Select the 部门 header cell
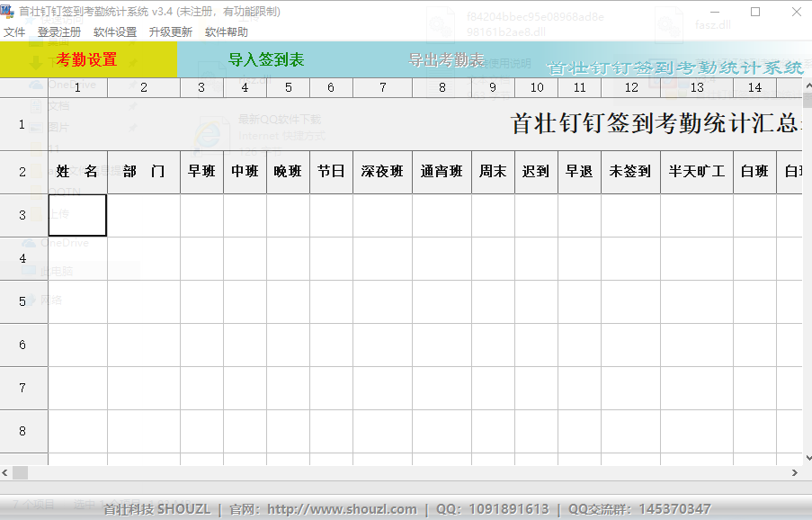Screen dimensions: 812x520 (x=144, y=172)
